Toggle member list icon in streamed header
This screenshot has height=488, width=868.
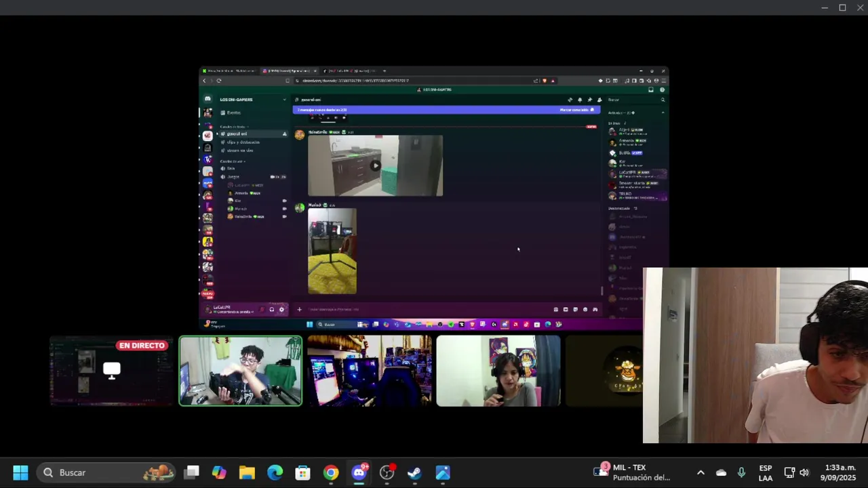599,100
